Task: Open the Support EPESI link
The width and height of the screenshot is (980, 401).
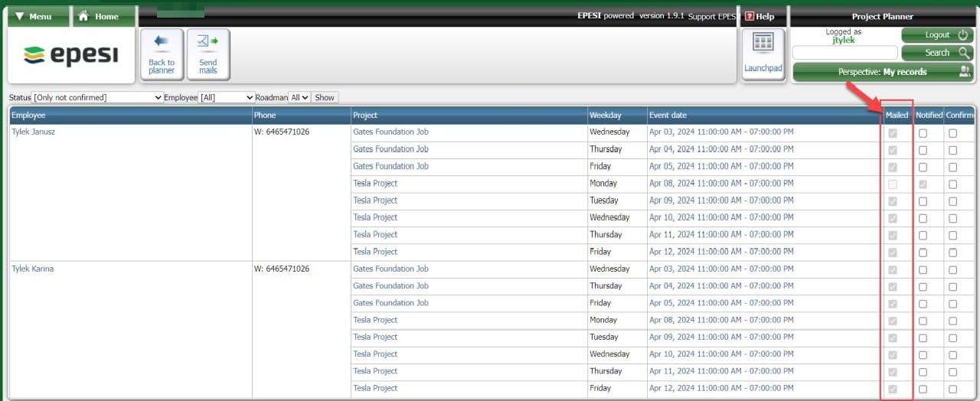Action: click(711, 17)
